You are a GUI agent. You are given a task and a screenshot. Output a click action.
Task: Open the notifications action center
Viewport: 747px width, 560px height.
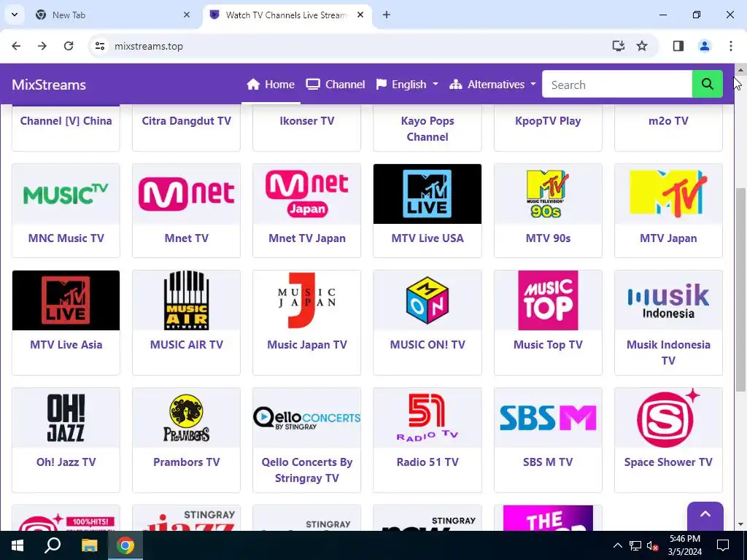pyautogui.click(x=723, y=545)
